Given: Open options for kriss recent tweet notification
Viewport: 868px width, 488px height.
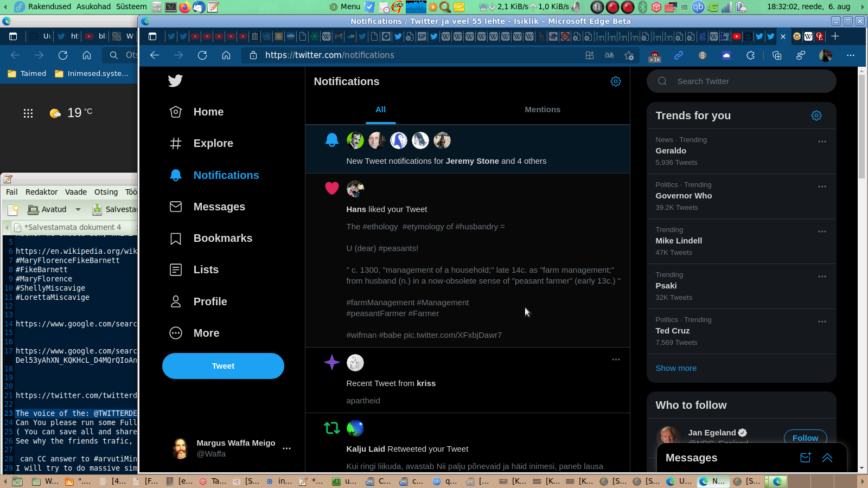Looking at the screenshot, I should [x=616, y=359].
